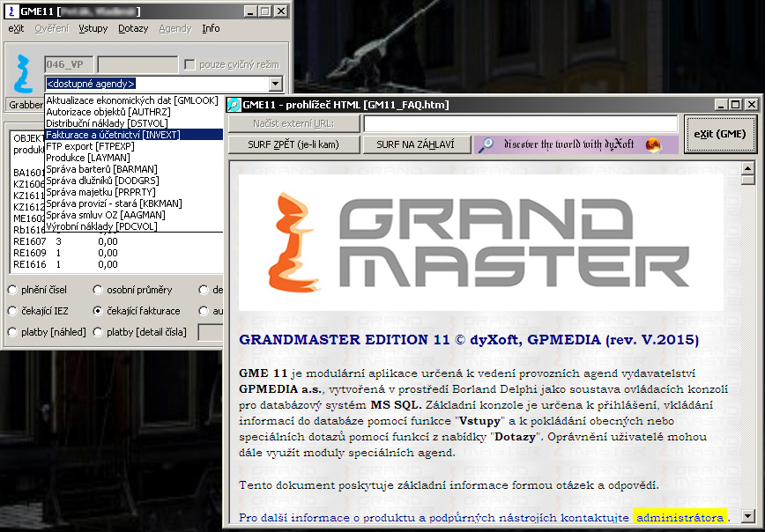Choose FTP export [FTPEXP] option

[134, 146]
